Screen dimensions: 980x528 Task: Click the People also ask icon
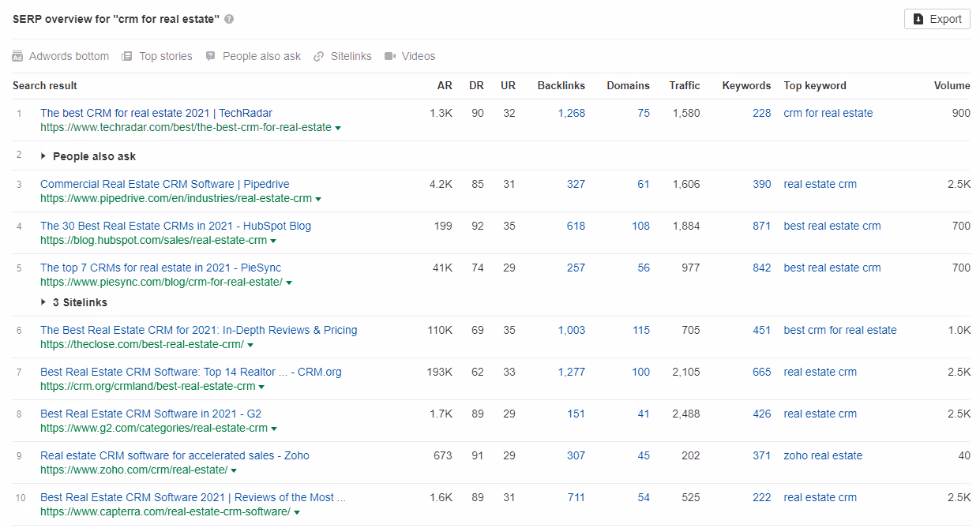coord(210,56)
